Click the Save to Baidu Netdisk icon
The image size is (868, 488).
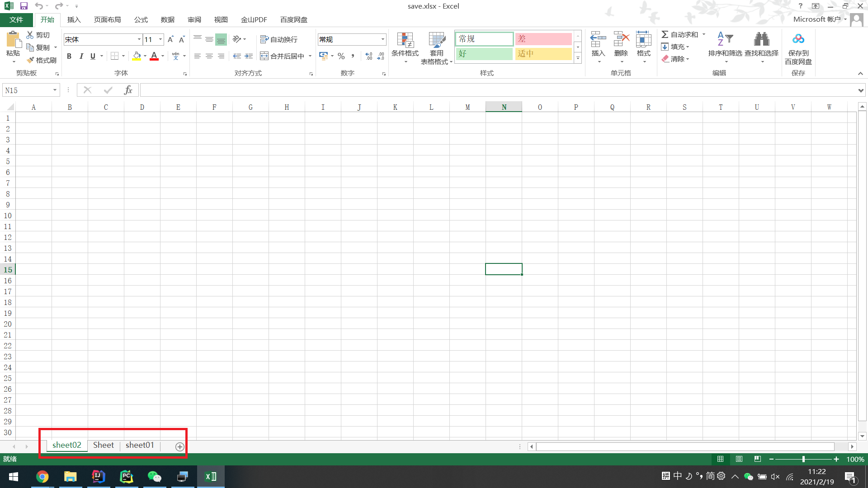coord(798,40)
